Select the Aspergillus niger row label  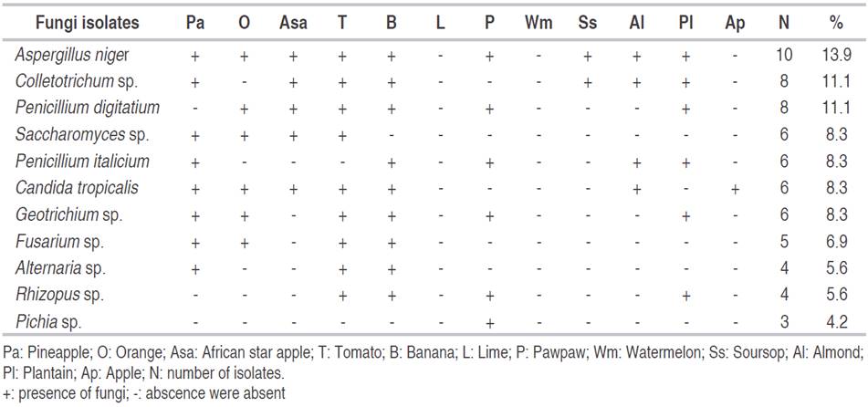(69, 55)
